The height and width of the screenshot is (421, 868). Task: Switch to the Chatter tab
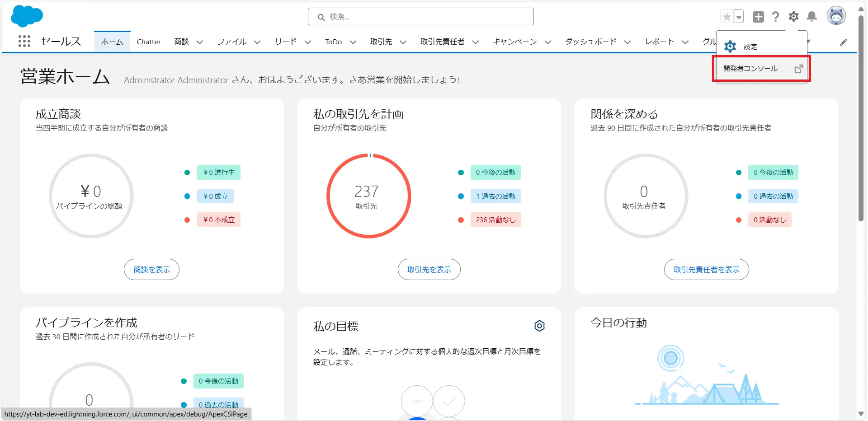[148, 42]
